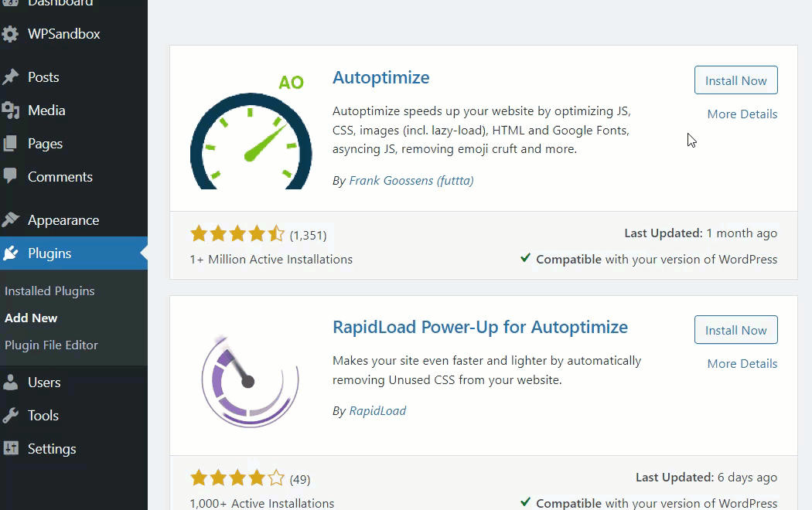This screenshot has height=510, width=812.
Task: Click the Tools wrench icon
Action: [x=10, y=416]
